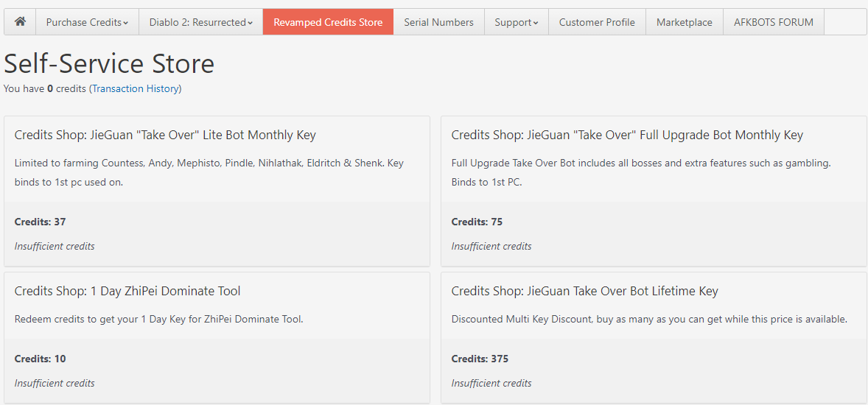Click the Self-Service Store page heading
Image resolution: width=868 pixels, height=405 pixels.
coord(109,64)
